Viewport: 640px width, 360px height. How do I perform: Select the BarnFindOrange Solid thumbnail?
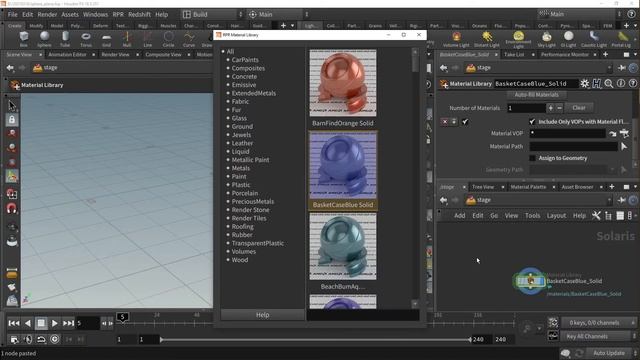(x=343, y=83)
